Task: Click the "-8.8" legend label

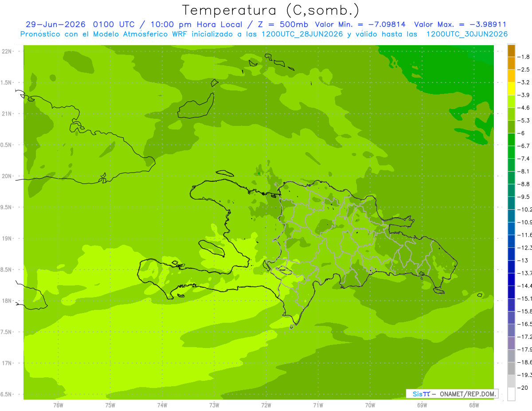Action: (524, 184)
